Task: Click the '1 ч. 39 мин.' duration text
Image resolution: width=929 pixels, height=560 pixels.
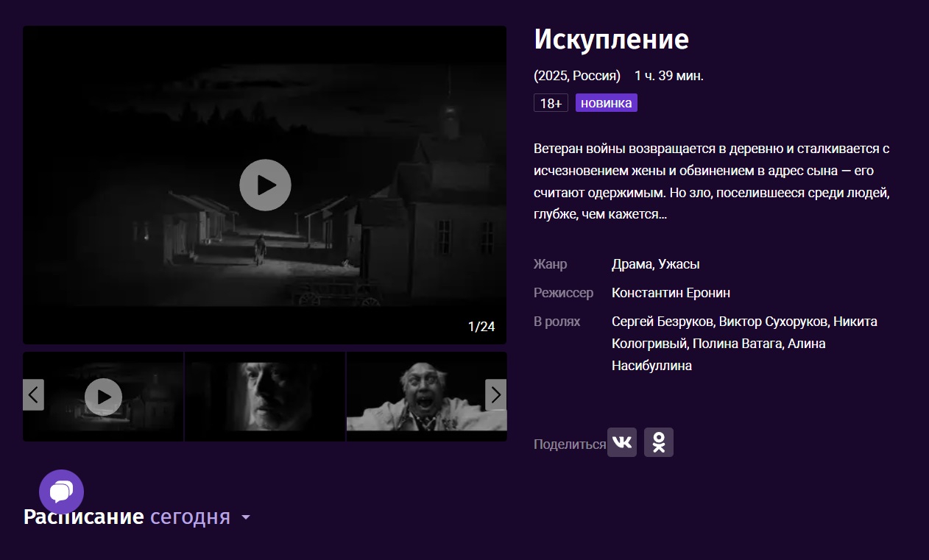Action: click(x=669, y=76)
